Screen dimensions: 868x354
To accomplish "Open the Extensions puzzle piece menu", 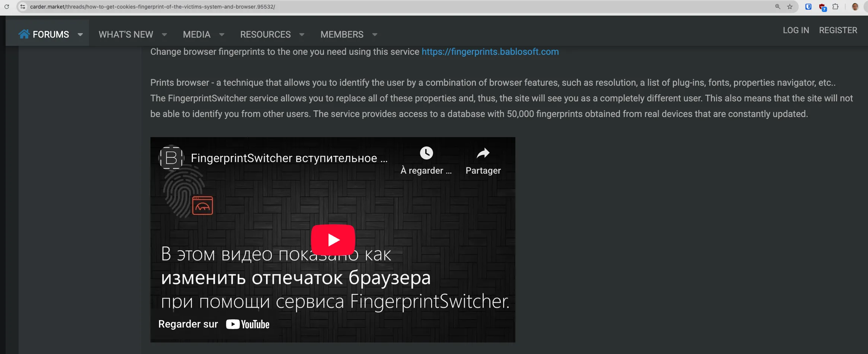I will pyautogui.click(x=836, y=7).
